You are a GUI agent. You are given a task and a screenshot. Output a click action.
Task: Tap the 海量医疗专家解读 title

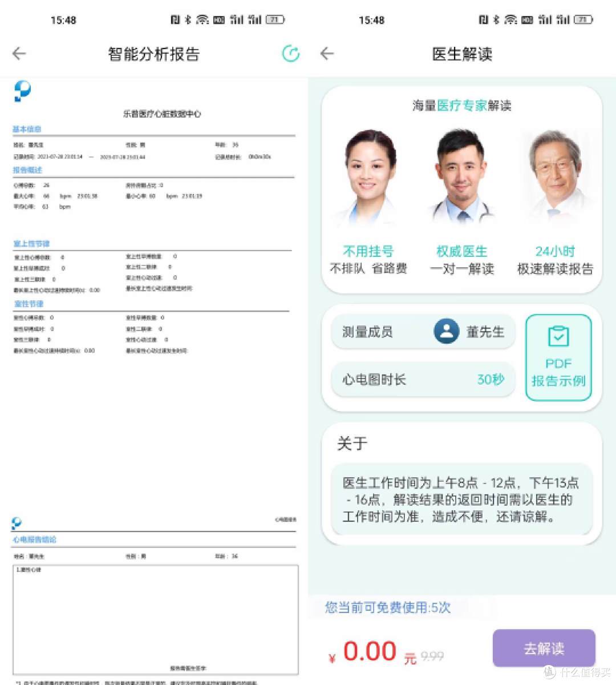(x=462, y=105)
